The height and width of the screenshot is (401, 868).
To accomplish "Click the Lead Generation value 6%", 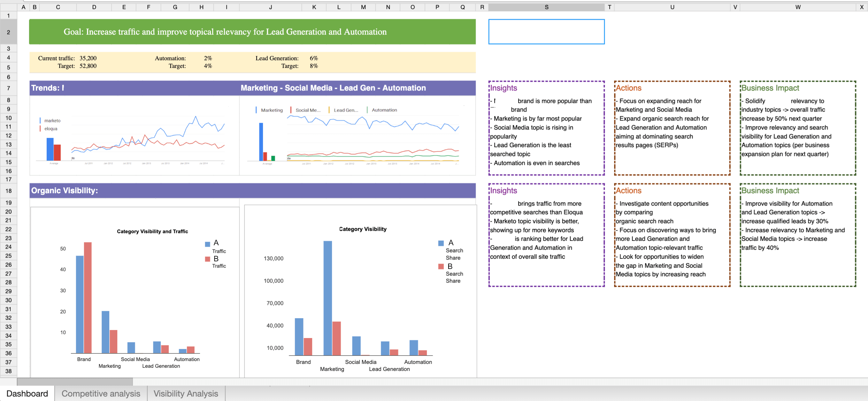I will 313,58.
